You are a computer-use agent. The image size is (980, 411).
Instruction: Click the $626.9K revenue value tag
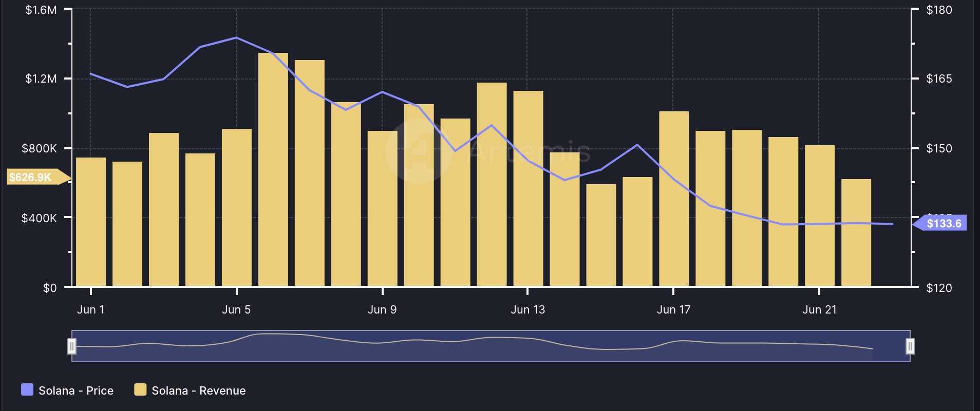(39, 177)
